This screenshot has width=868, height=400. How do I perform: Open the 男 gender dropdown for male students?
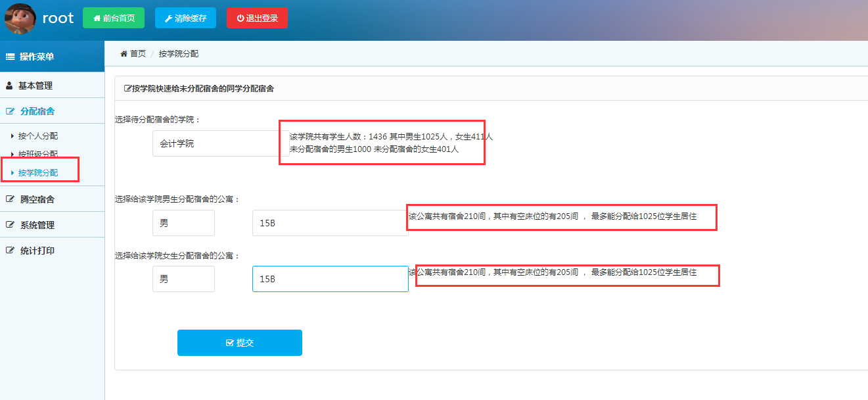tap(183, 223)
